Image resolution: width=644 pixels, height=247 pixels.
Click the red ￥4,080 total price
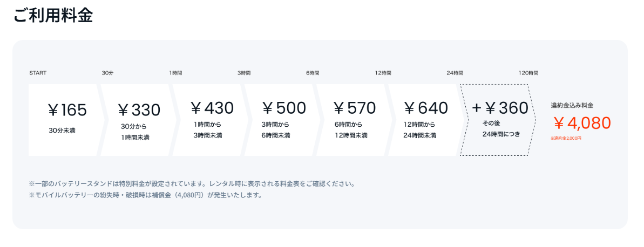click(581, 122)
